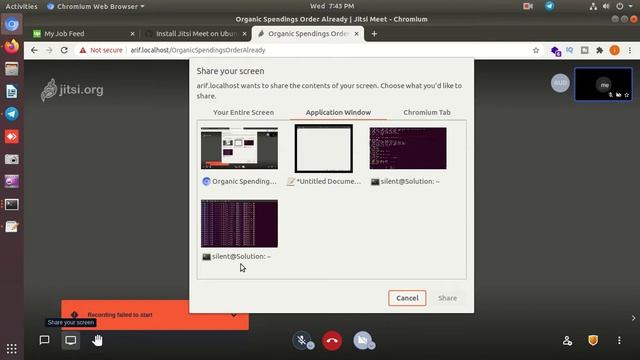
Task: Open the security options shield icon
Action: coord(593,340)
